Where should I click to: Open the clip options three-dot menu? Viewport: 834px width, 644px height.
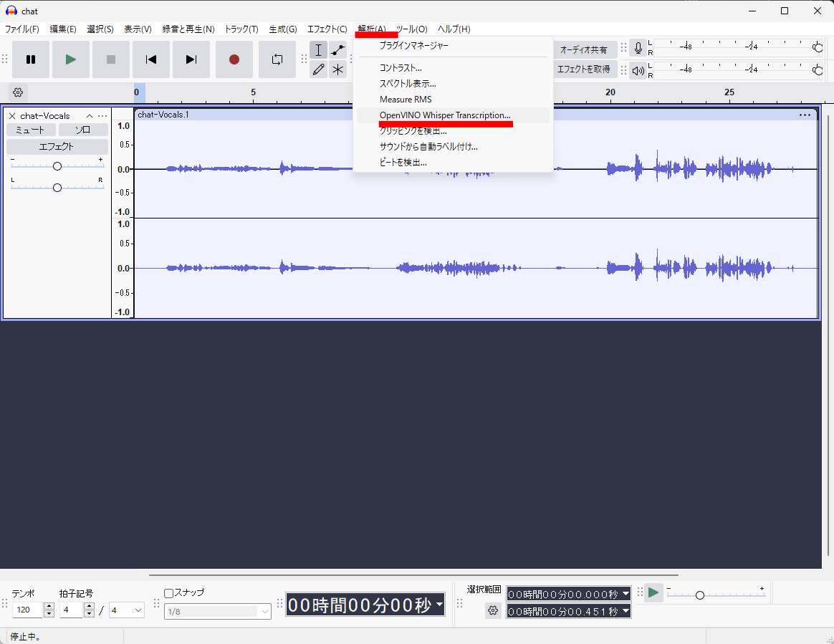click(805, 115)
